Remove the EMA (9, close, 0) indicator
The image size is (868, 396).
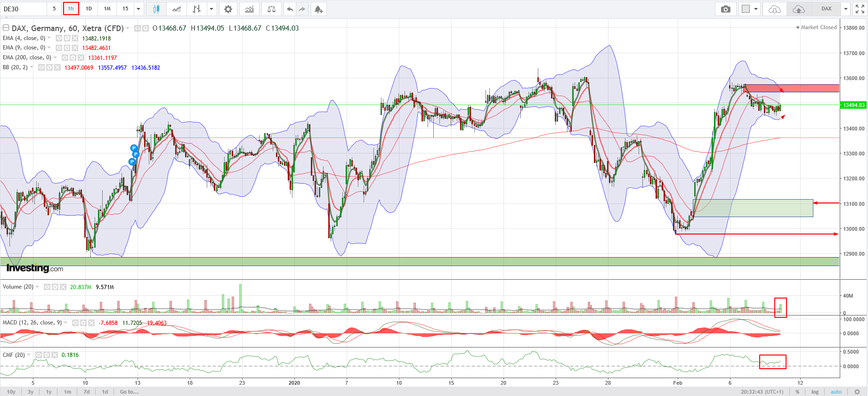(75, 48)
